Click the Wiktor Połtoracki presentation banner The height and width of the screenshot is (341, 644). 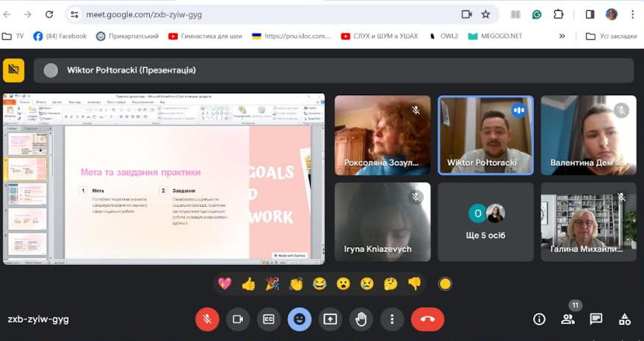[333, 70]
